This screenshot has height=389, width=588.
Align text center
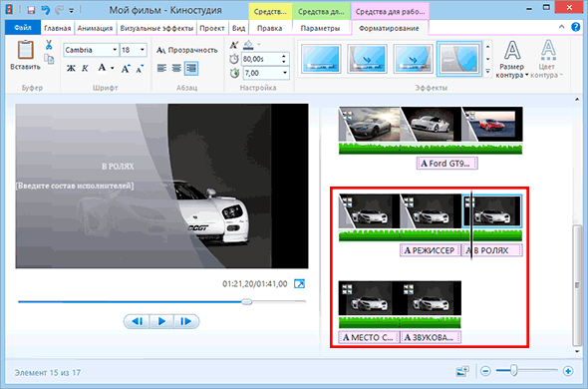click(176, 69)
